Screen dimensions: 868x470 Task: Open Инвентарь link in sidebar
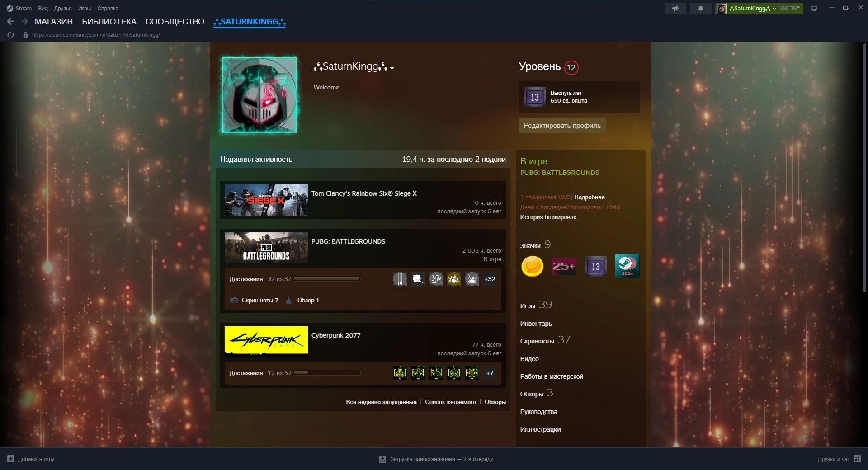(536, 324)
